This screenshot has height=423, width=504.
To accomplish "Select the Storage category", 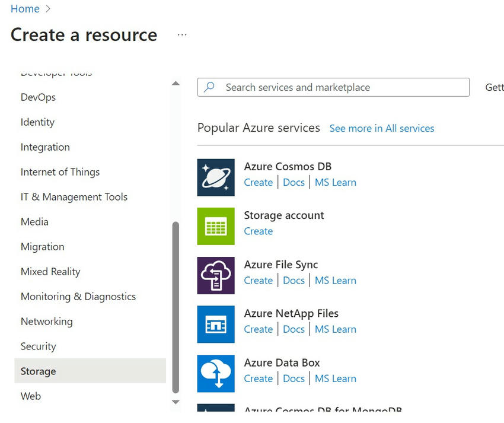I will pyautogui.click(x=38, y=371).
